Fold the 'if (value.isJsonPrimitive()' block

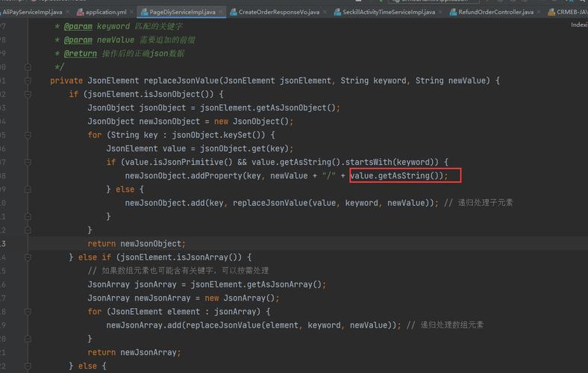click(x=28, y=163)
